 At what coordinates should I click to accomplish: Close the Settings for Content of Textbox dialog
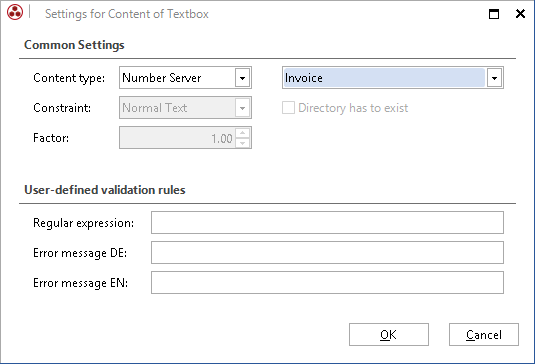click(x=520, y=14)
